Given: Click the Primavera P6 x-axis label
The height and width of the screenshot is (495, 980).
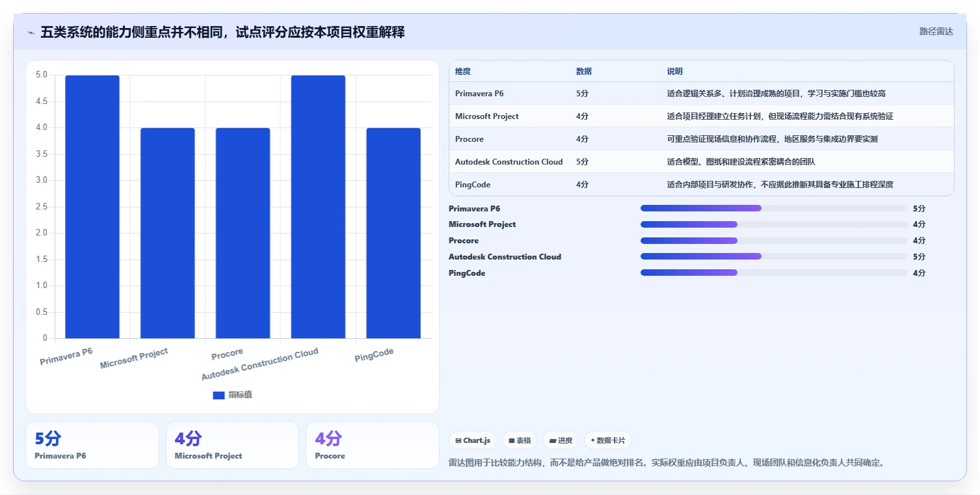Looking at the screenshot, I should coord(66,356).
